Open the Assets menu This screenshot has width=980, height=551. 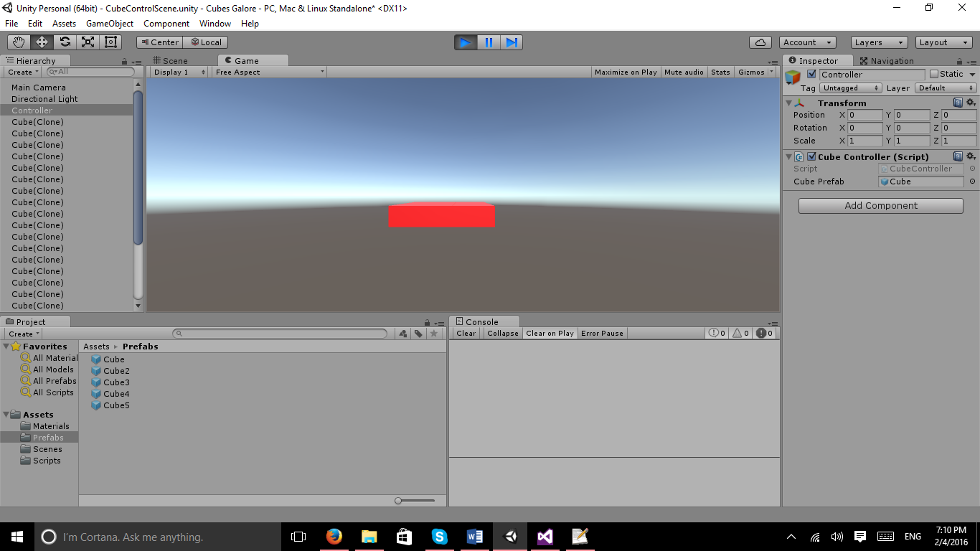click(x=64, y=24)
